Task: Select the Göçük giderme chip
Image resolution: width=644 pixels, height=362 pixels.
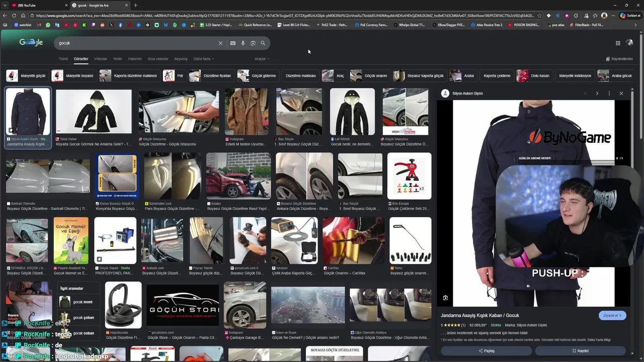Action: point(257,76)
